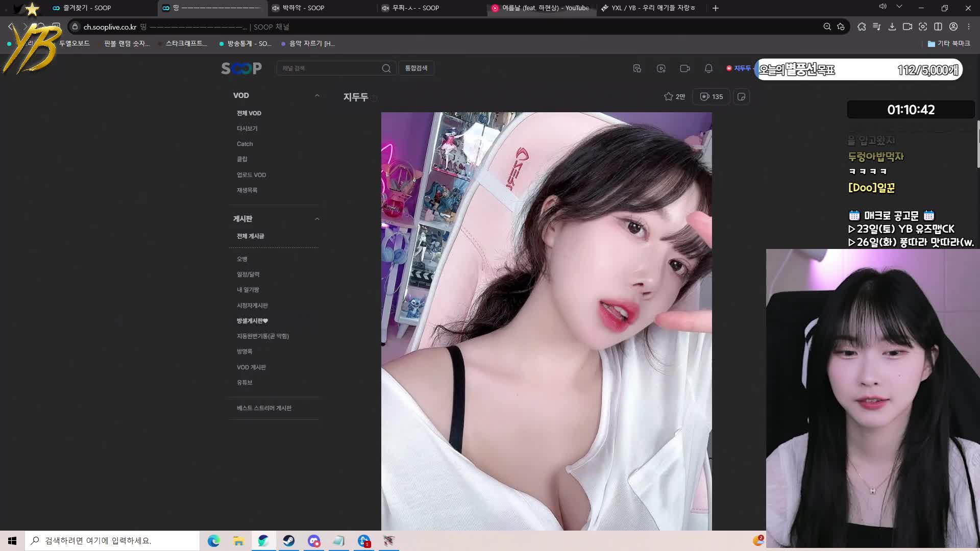Open the sticker icon next to 135
The height and width of the screenshot is (551, 980).
(x=741, y=96)
